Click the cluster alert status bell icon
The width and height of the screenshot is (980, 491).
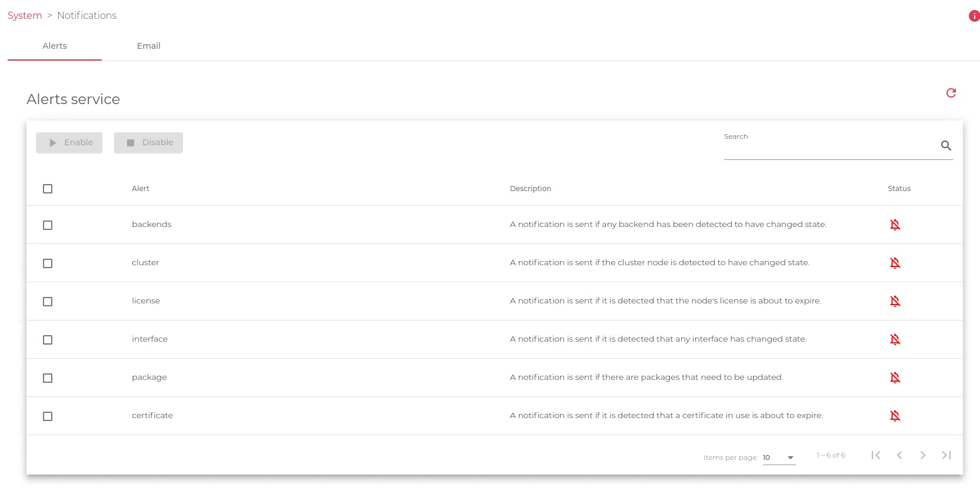895,263
